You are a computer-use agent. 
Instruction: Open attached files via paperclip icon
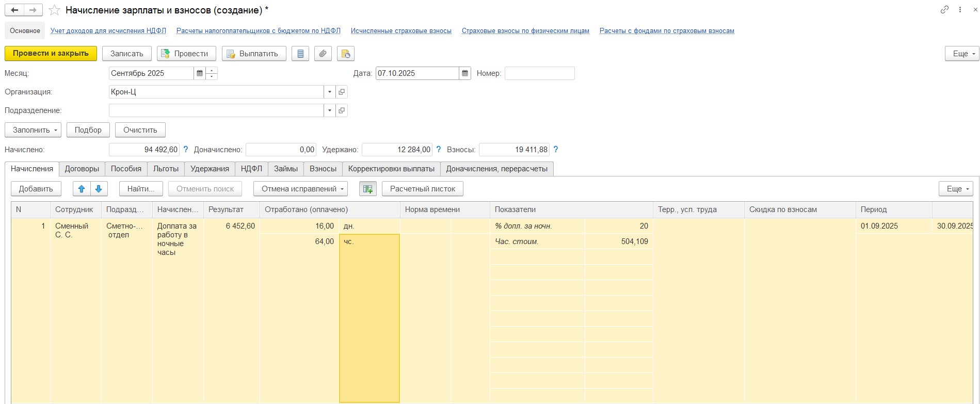coord(323,54)
